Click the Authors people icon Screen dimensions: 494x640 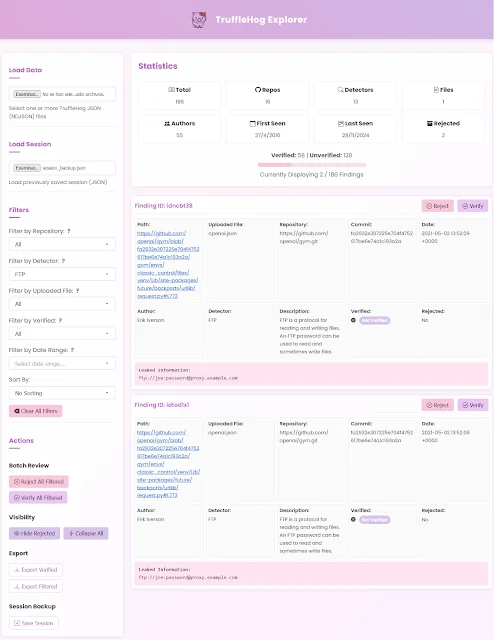pyautogui.click(x=167, y=123)
